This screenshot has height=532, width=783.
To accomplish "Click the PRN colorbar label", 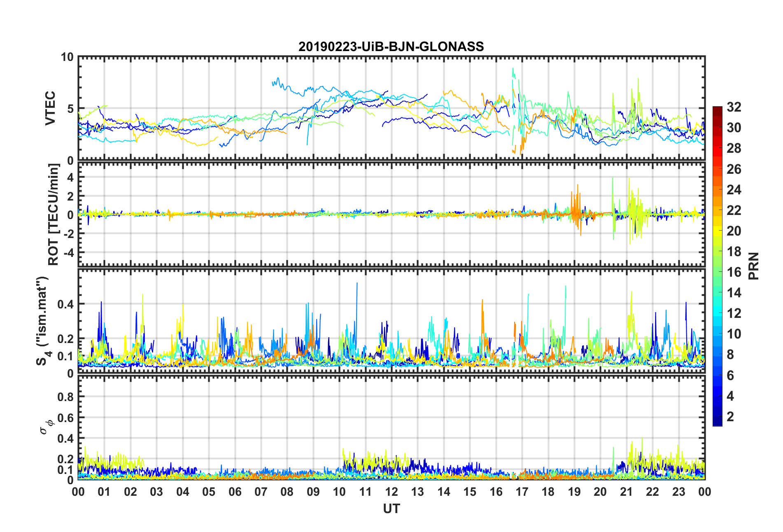I will pyautogui.click(x=753, y=266).
